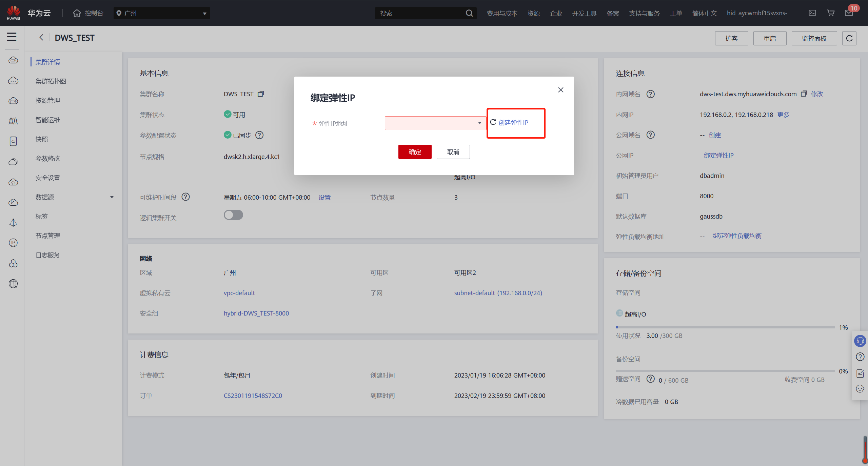This screenshot has width=868, height=466.
Task: Select 安全设置 in the side menu
Action: [x=48, y=178]
